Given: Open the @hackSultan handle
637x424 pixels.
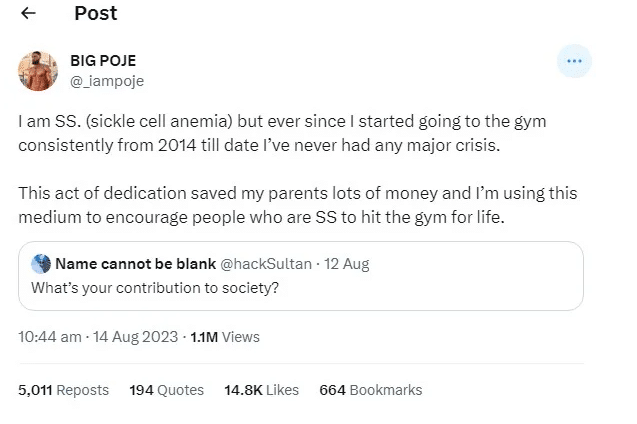Looking at the screenshot, I should (260, 264).
